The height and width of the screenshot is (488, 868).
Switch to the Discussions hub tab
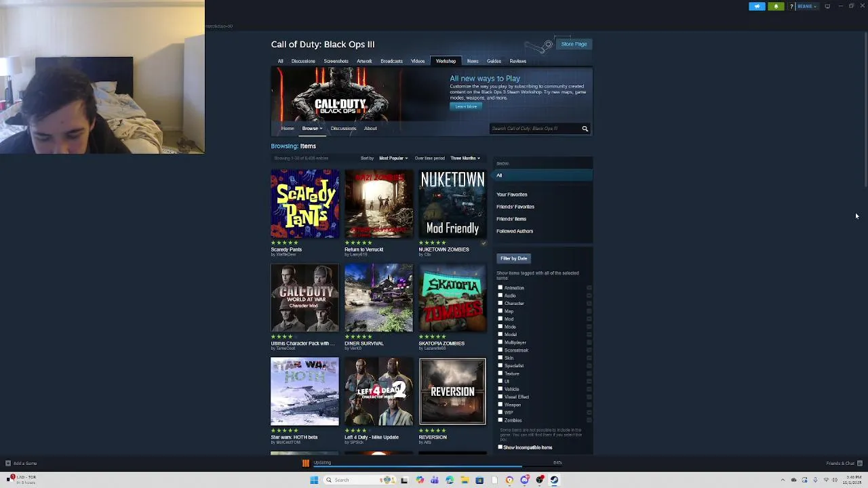point(303,61)
